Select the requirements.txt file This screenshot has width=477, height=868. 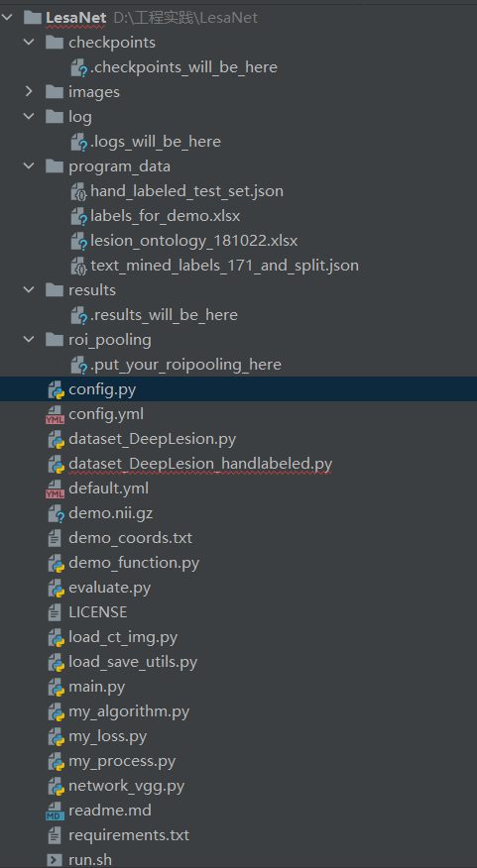point(129,835)
